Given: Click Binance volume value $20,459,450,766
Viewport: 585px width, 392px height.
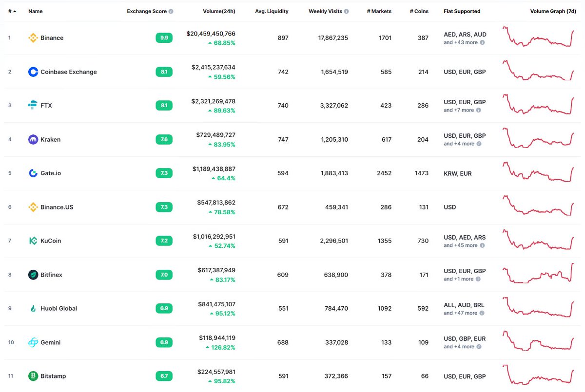Looking at the screenshot, I should tap(211, 34).
